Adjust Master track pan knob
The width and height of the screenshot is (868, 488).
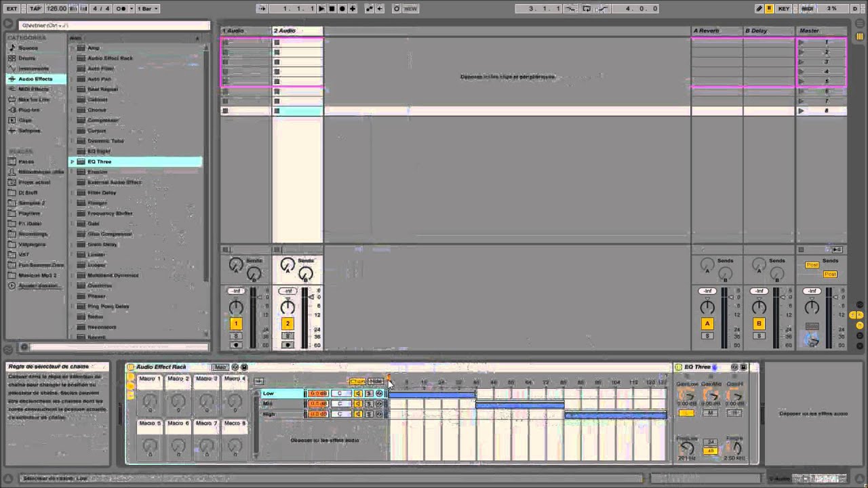(x=812, y=308)
